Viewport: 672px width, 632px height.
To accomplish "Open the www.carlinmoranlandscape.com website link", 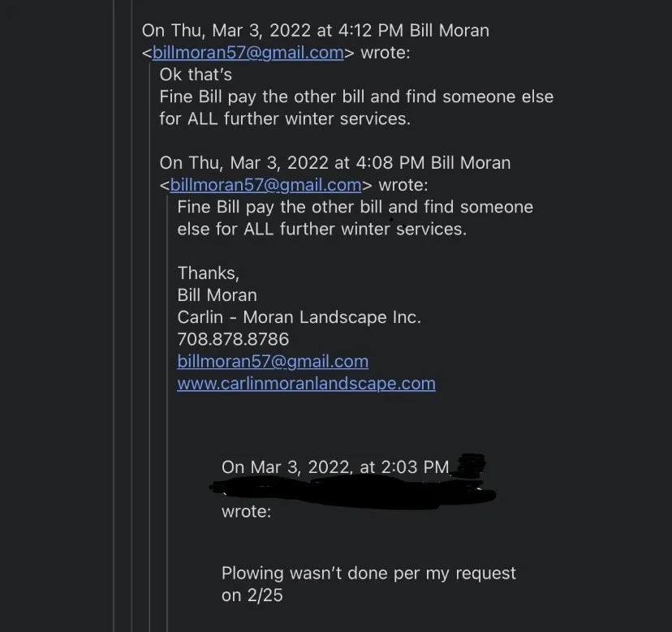I will (x=306, y=383).
